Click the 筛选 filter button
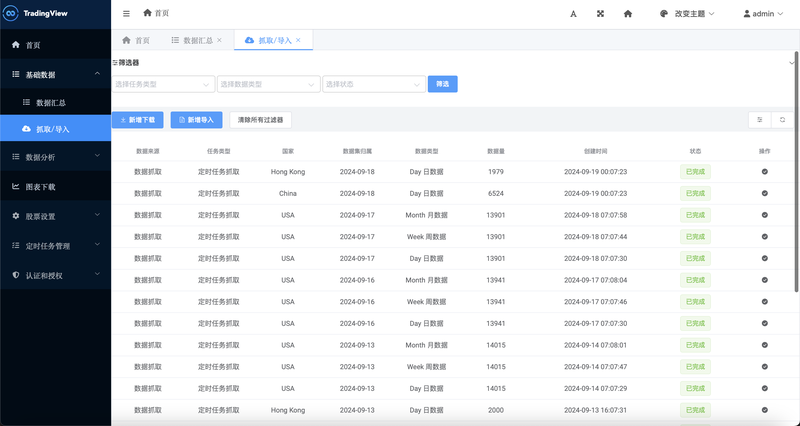Viewport: 800px width, 426px height. 442,84
